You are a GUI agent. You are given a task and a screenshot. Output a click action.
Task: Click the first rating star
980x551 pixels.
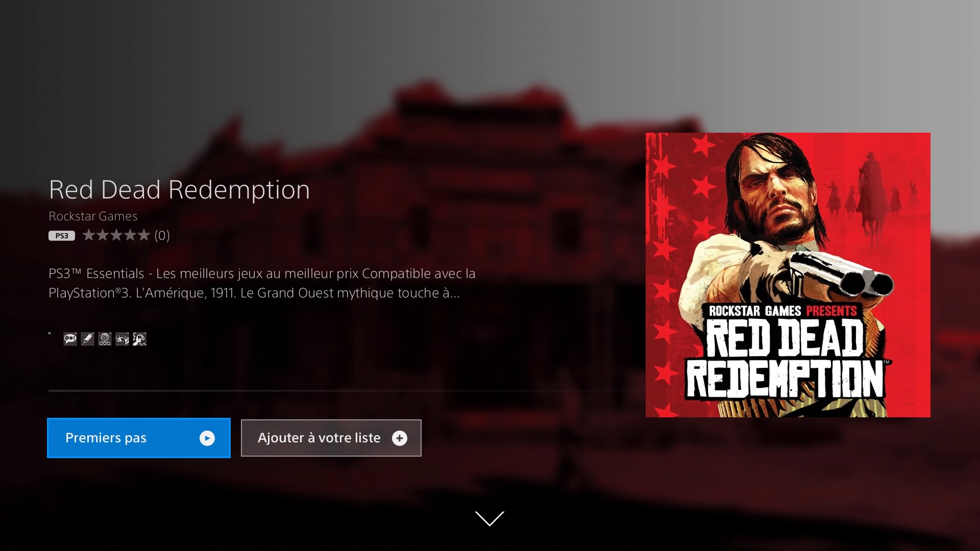tap(89, 235)
